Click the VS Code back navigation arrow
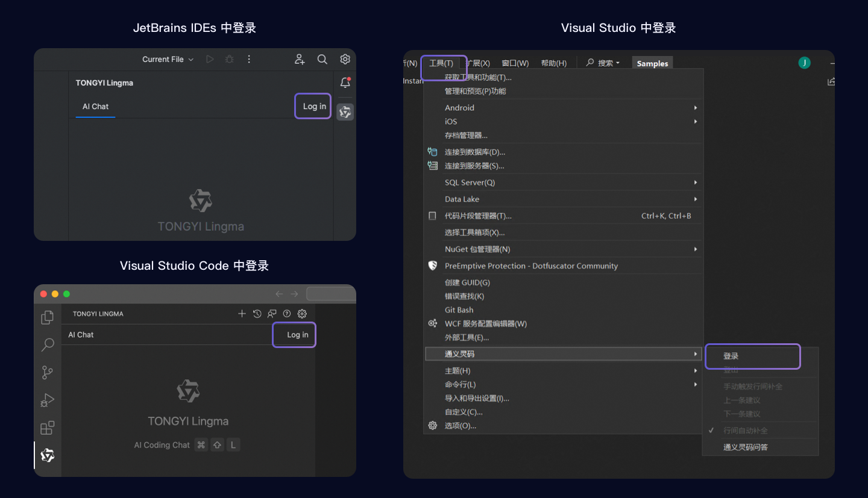 279,294
